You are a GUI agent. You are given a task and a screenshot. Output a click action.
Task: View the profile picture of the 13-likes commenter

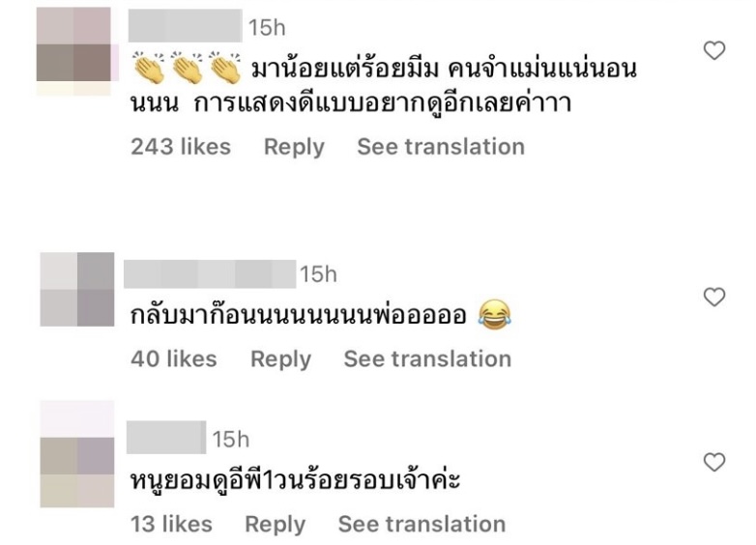tap(77, 454)
